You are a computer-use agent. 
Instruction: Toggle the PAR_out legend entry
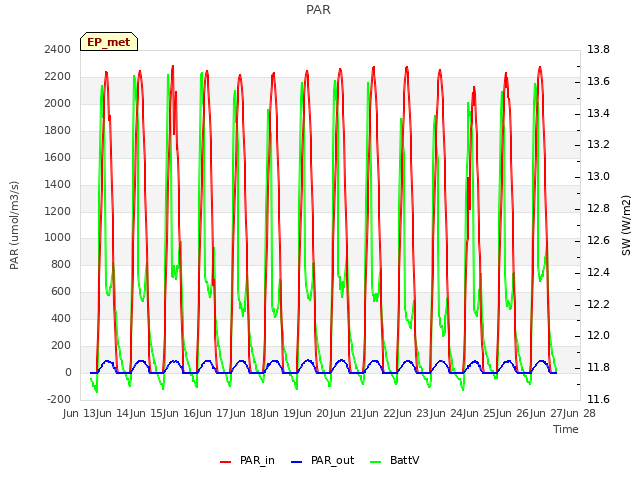322,460
